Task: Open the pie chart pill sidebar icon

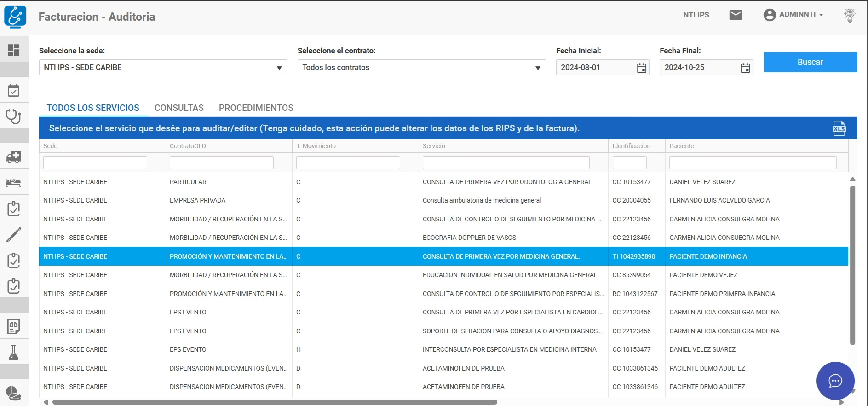Action: pos(14,394)
